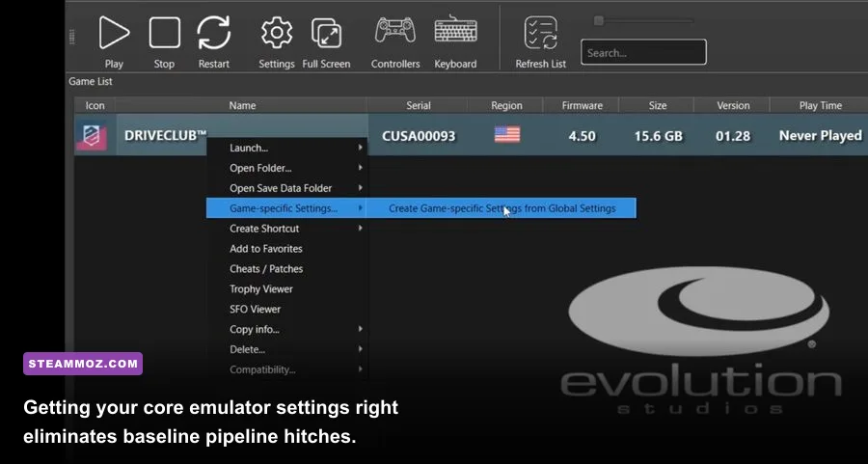This screenshot has width=868, height=464.
Task: Sort by the Version column header
Action: click(733, 105)
